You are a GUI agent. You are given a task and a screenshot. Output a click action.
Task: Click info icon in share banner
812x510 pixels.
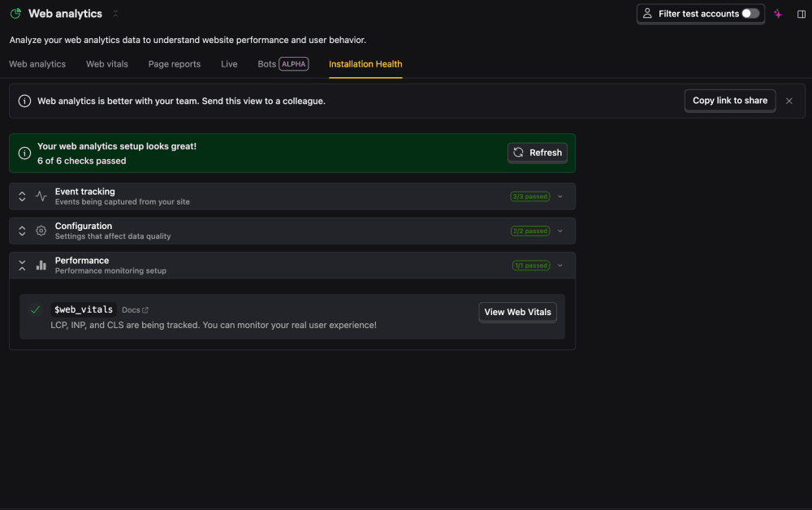click(24, 101)
